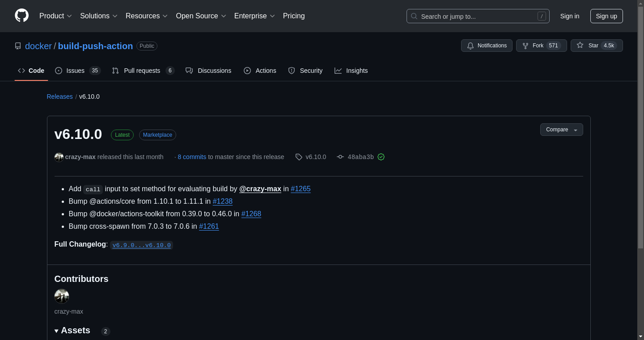Go to the Pricing page
This screenshot has height=340, width=644.
(294, 16)
